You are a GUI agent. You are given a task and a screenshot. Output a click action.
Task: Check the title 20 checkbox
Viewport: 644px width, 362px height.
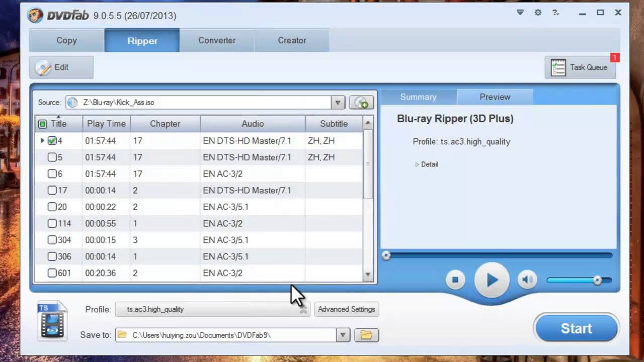pos(52,207)
